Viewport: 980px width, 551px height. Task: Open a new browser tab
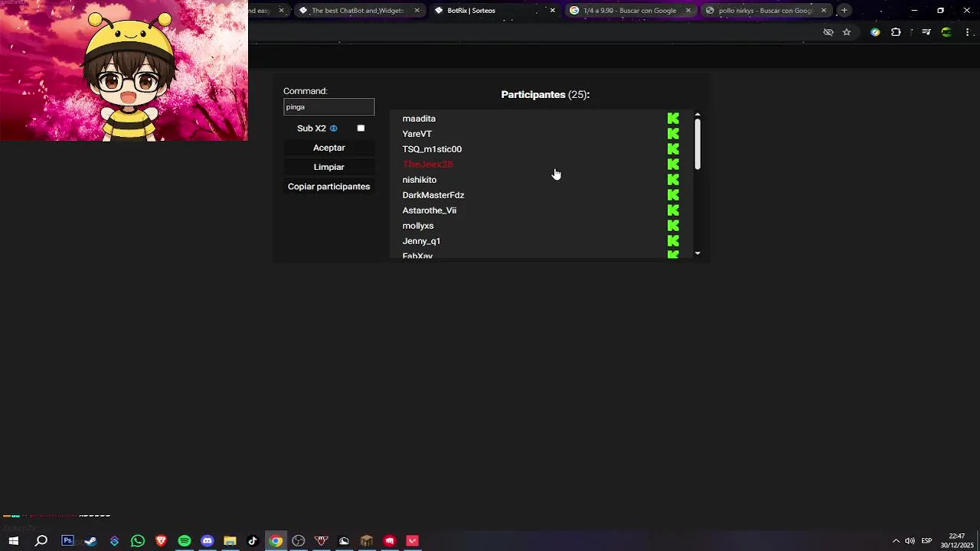coord(844,11)
